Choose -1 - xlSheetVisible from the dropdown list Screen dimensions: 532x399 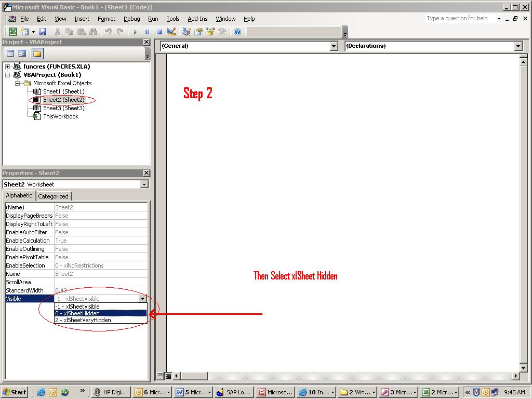click(101, 307)
